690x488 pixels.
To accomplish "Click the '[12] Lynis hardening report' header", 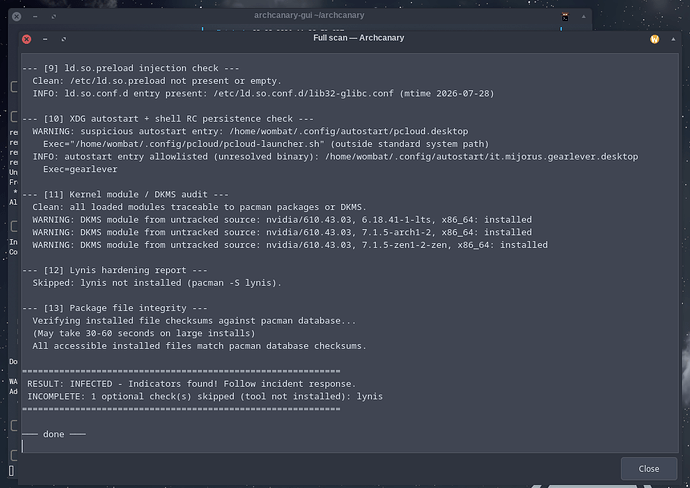I will (115, 270).
